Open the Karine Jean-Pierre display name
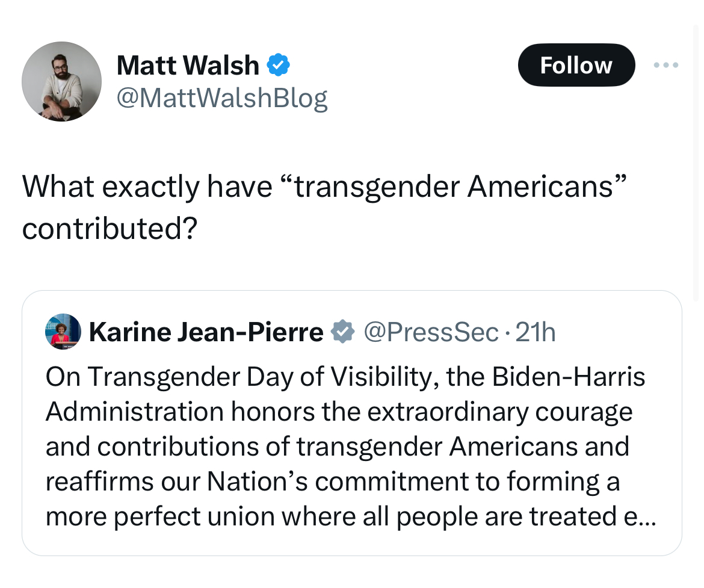The height and width of the screenshot is (588, 704). 206,332
